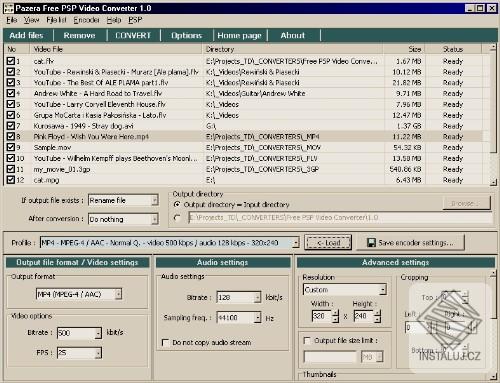Uncheck file 1 cat.flv
Screen dimensions: 500x383
[11, 61]
